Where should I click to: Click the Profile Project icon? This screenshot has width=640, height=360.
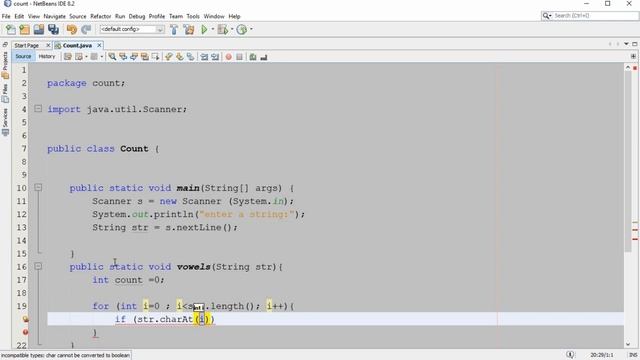point(242,29)
